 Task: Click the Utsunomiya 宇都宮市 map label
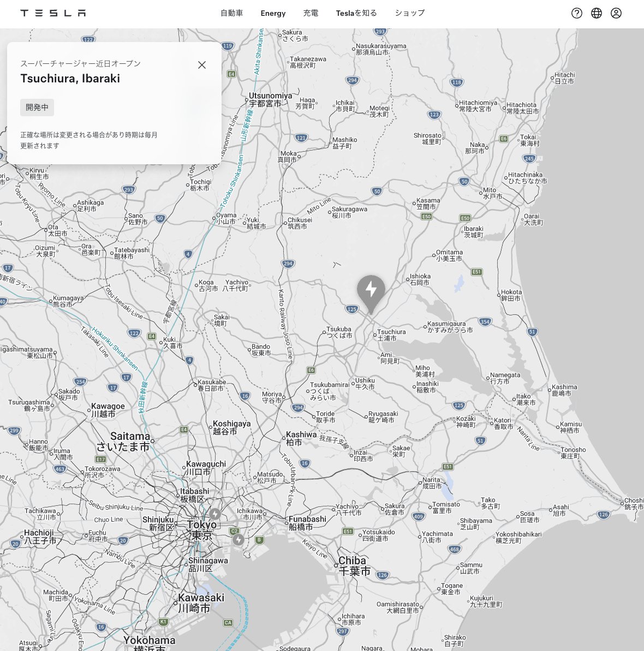(x=270, y=100)
